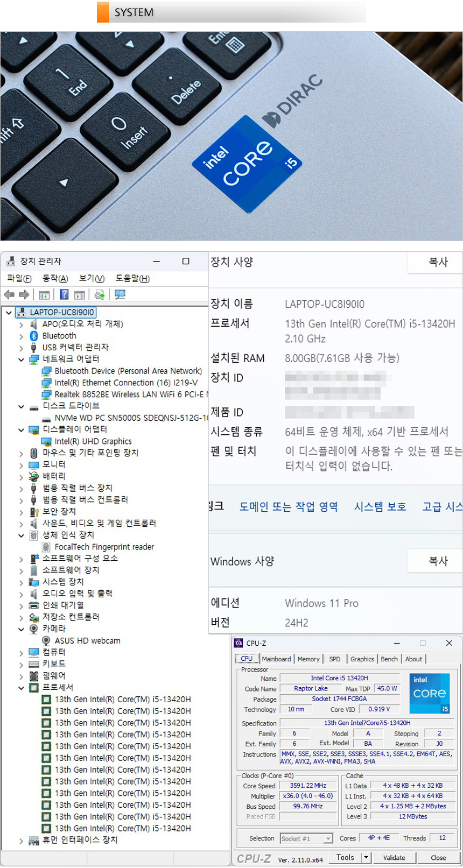Open the Tools dropdown arrow in CPU-Z
The width and height of the screenshot is (463, 868).
pyautogui.click(x=366, y=857)
